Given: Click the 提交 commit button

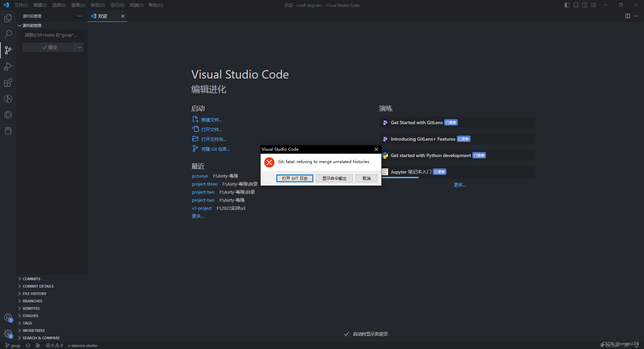Looking at the screenshot, I should coord(49,47).
